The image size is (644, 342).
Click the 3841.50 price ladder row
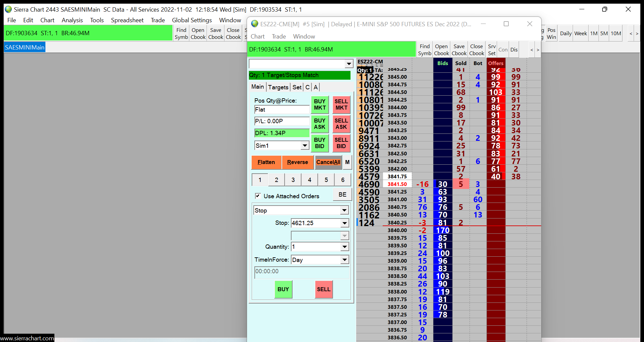[397, 184]
